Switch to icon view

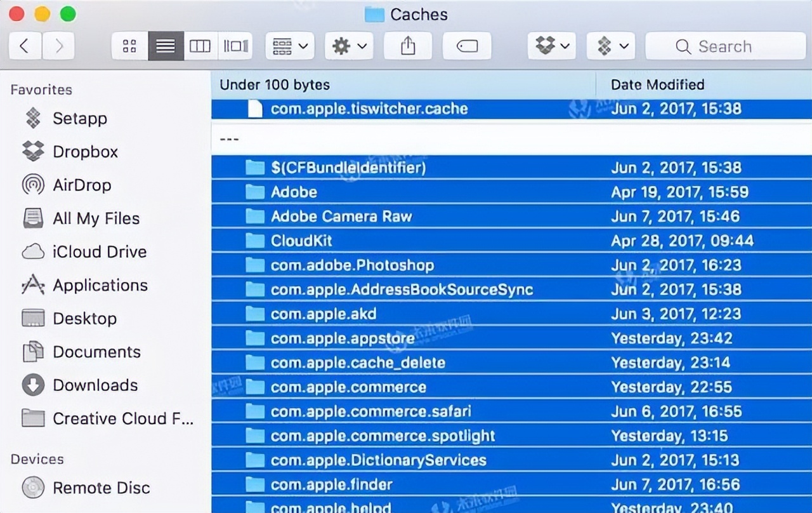click(x=129, y=46)
